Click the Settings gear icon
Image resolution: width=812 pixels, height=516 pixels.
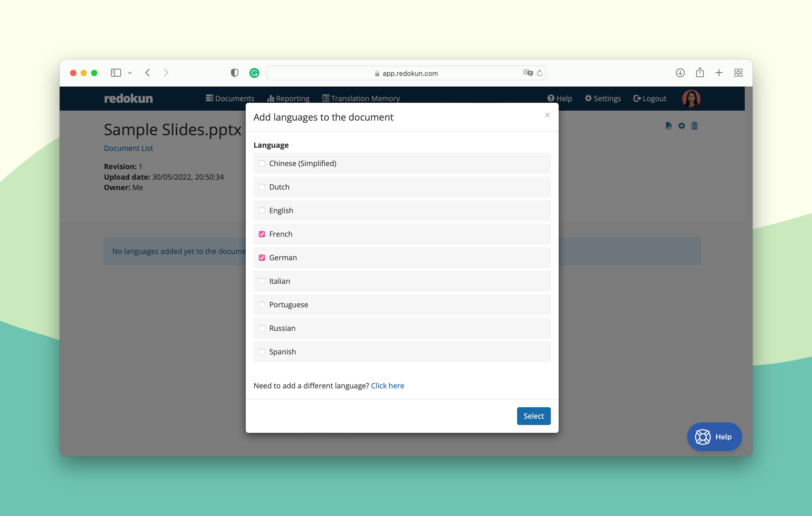[x=588, y=98]
